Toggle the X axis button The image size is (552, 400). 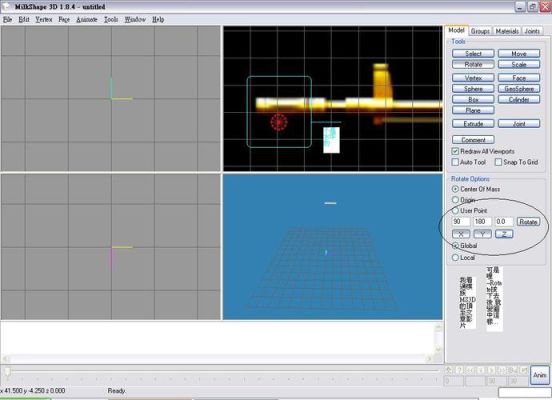pyautogui.click(x=461, y=234)
